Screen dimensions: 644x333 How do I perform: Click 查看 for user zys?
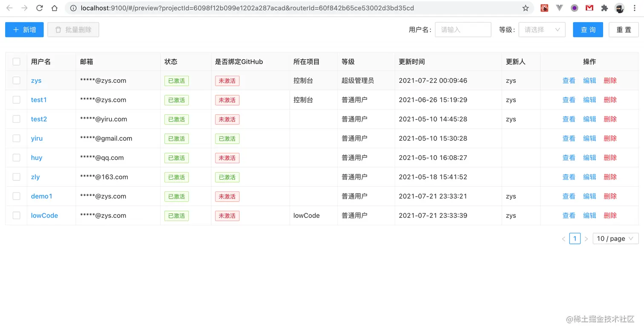click(x=569, y=81)
